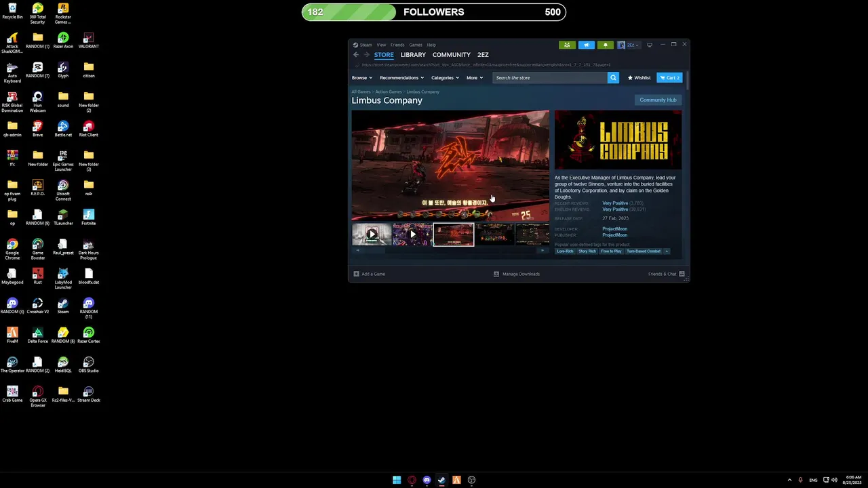This screenshot has height=488, width=868.
Task: Open the Steam menu
Action: pyautogui.click(x=366, y=45)
